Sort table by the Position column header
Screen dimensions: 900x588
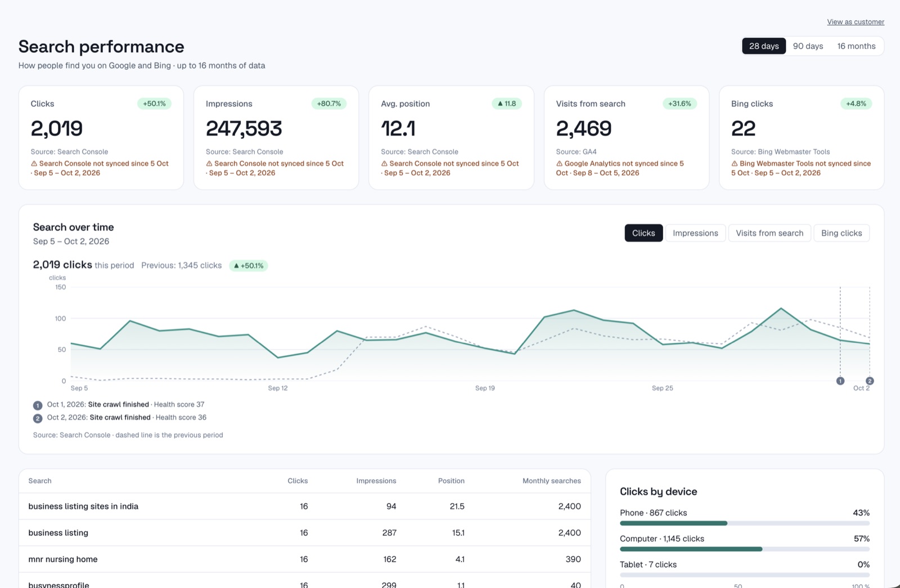coord(451,481)
